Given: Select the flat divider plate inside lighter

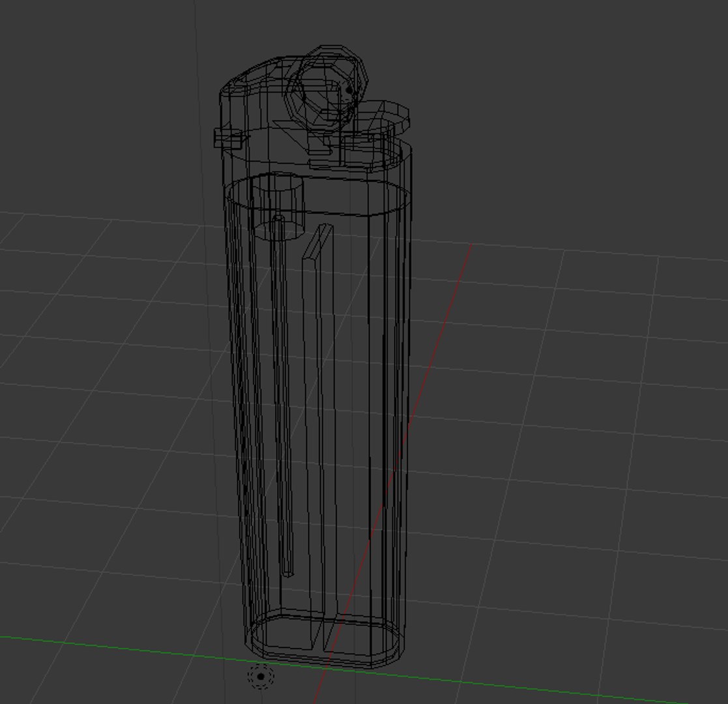Looking at the screenshot, I should tap(319, 437).
